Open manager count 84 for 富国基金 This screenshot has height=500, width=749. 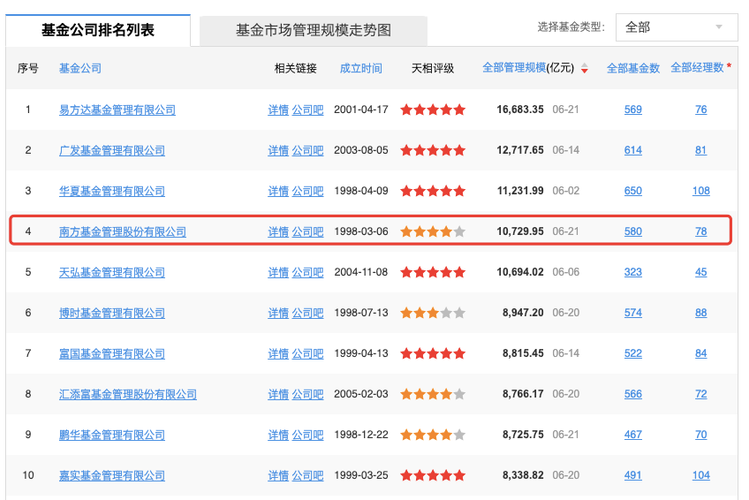coord(701,353)
